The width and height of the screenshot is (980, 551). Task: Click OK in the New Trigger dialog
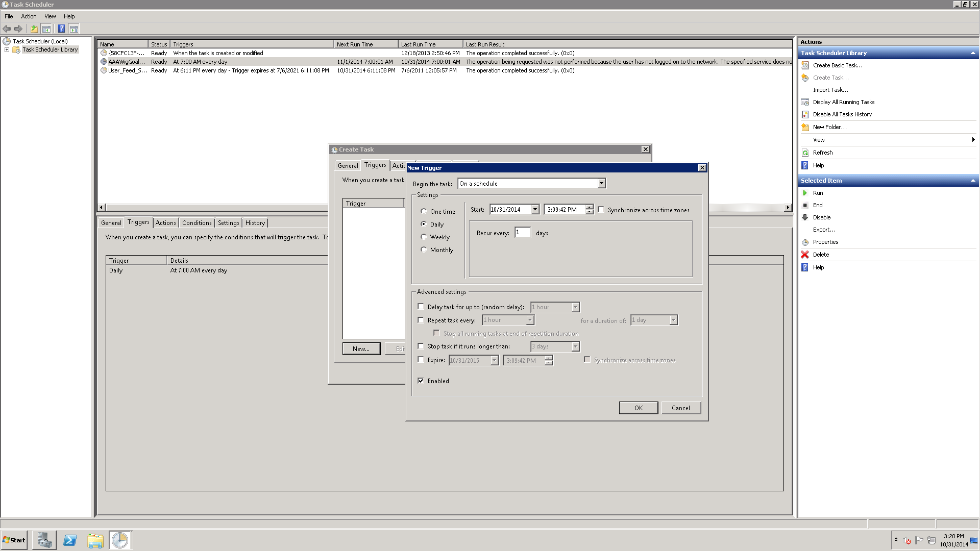coord(638,408)
